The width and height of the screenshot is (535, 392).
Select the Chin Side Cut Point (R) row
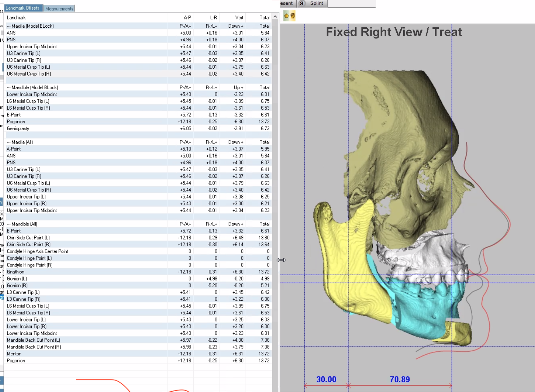point(138,245)
